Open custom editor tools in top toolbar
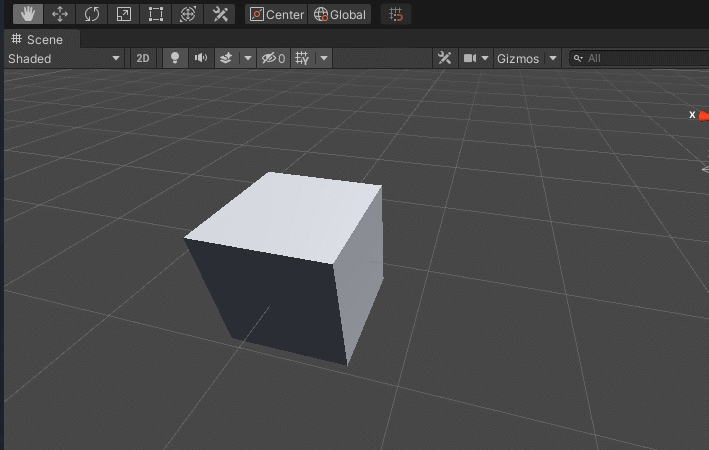709x450 pixels. pos(220,14)
